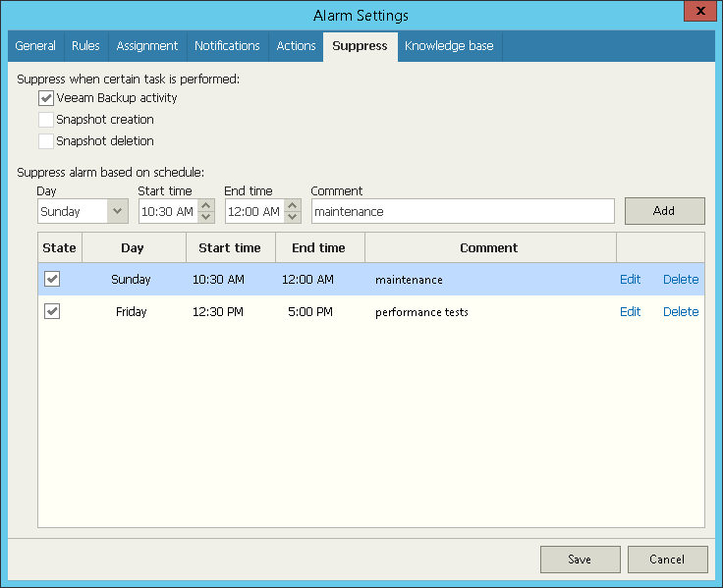This screenshot has width=723, height=588.
Task: Enable Snapshot deletion suppression
Action: [46, 141]
